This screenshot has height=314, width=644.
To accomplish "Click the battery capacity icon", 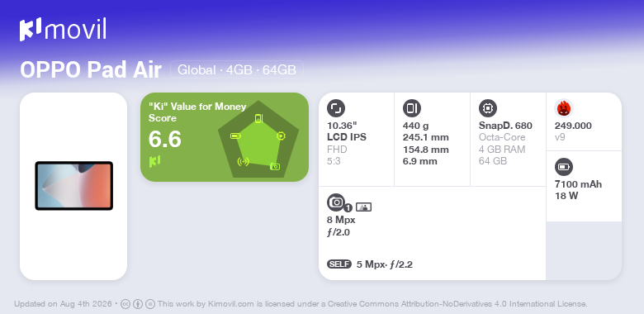I will pyautogui.click(x=564, y=167).
